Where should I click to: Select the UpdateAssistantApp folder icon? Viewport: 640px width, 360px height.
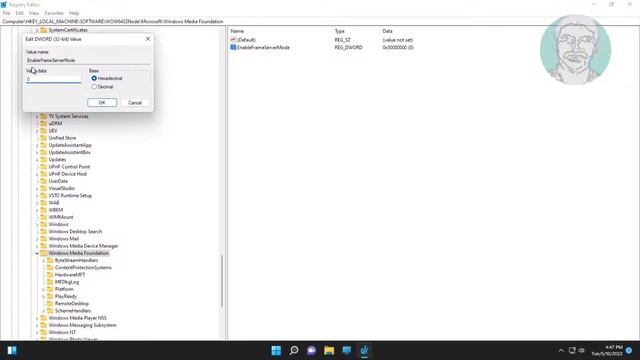coord(44,145)
